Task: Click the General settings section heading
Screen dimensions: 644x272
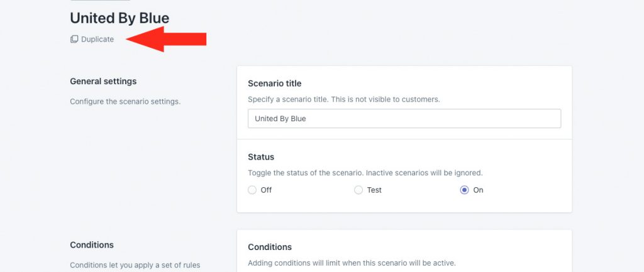Action: 103,81
